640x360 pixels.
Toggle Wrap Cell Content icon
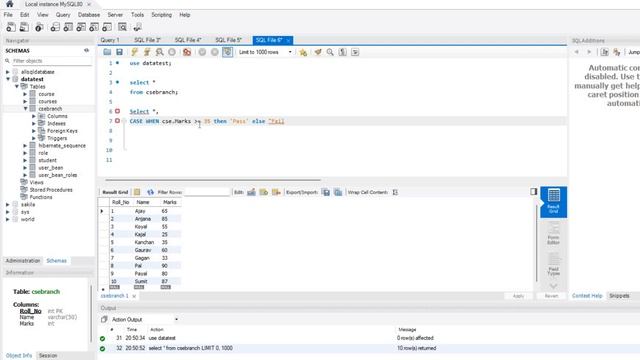395,192
